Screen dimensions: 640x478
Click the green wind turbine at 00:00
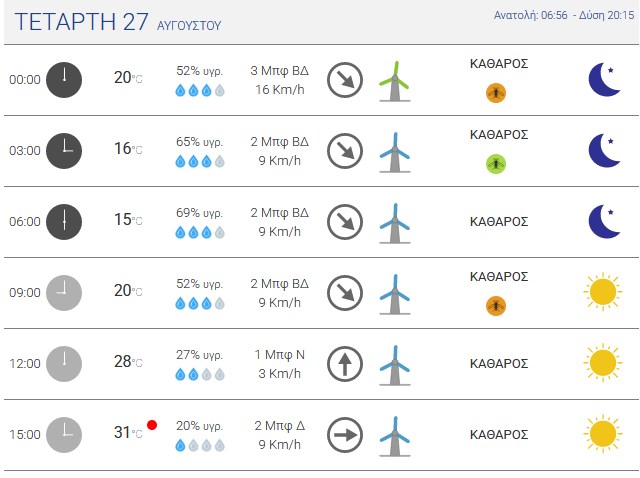coord(394,81)
